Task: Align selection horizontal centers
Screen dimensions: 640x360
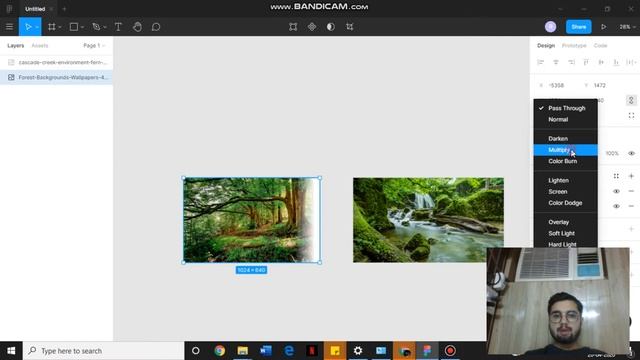Action: point(556,62)
